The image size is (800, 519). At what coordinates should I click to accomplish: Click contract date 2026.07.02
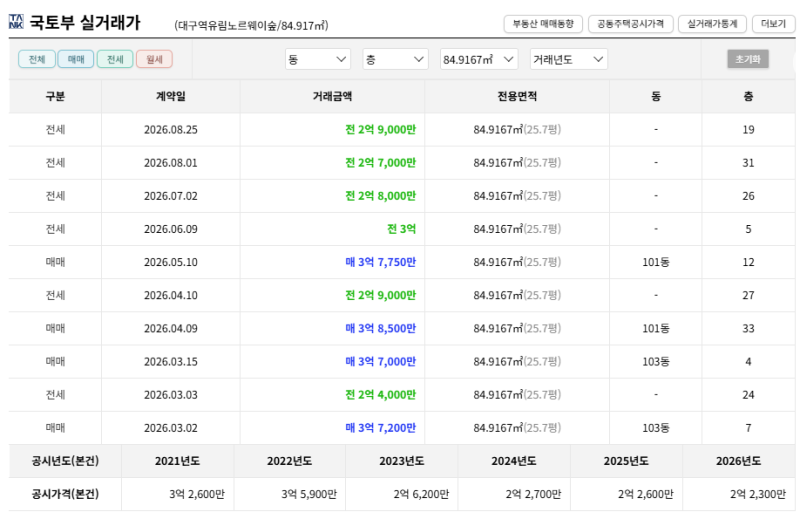(x=170, y=196)
